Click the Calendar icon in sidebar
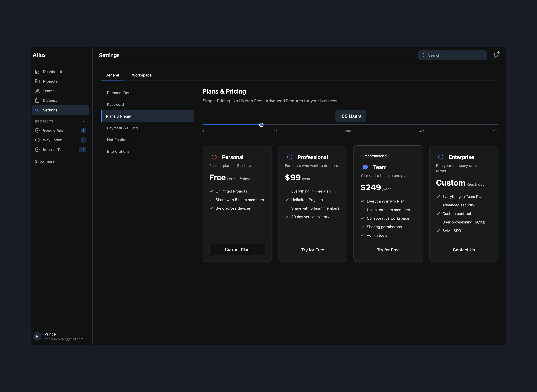Viewport: 537px width, 392px height. coord(37,100)
